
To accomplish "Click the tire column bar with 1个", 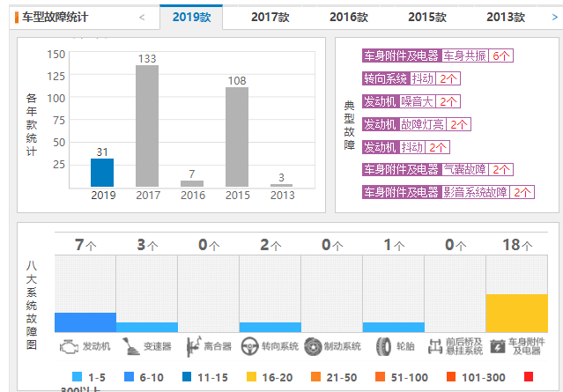I will [394, 328].
